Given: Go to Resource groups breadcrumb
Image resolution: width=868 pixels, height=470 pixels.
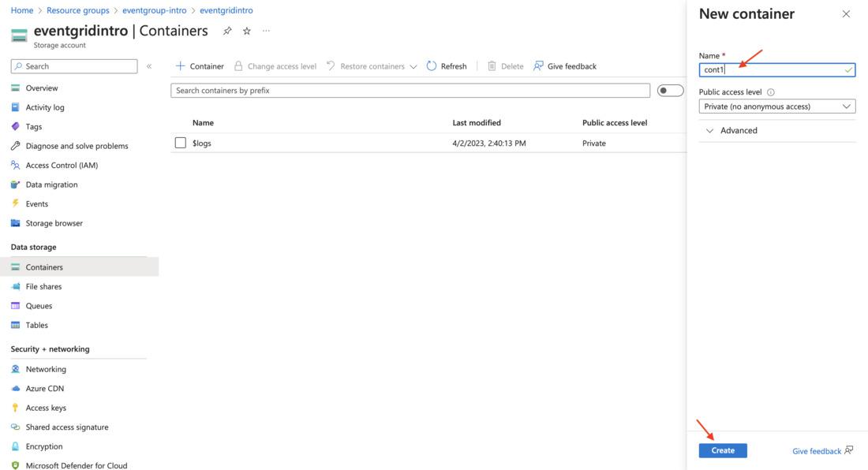Looking at the screenshot, I should (78, 10).
